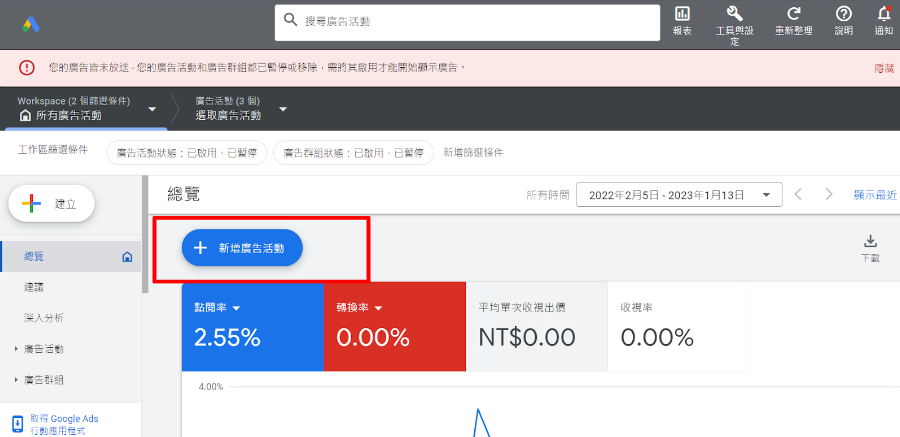This screenshot has height=437, width=900.
Task: Click the 重新整理 refresh icon
Action: tap(793, 14)
